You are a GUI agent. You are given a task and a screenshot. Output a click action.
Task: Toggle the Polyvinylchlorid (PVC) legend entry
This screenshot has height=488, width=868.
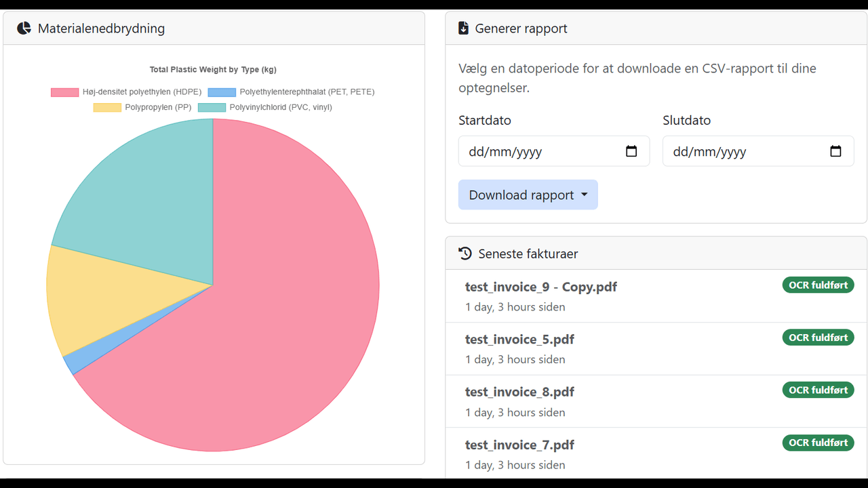(x=264, y=107)
